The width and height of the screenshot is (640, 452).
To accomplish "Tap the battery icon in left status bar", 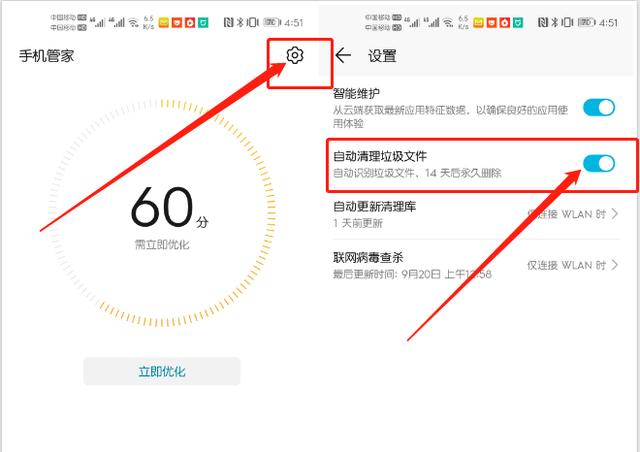I will (272, 22).
